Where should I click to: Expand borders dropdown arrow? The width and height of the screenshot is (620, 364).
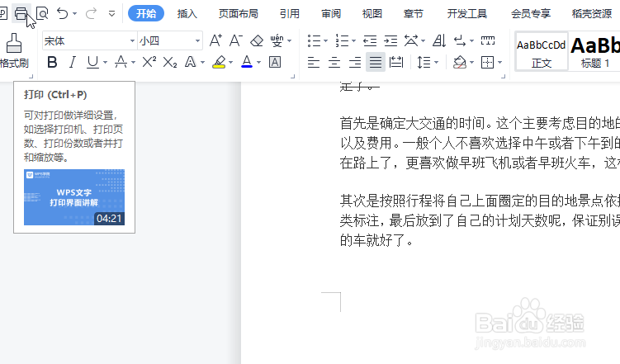(x=500, y=62)
